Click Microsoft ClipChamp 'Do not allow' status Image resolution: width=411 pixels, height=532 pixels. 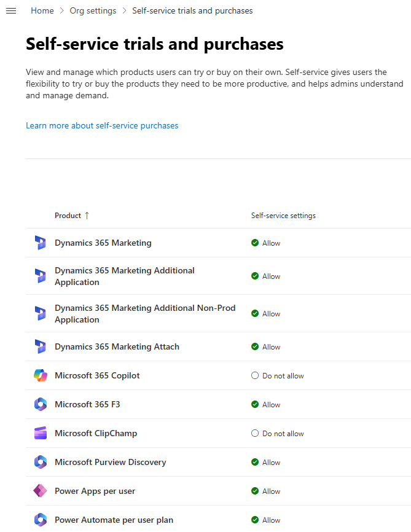(278, 434)
